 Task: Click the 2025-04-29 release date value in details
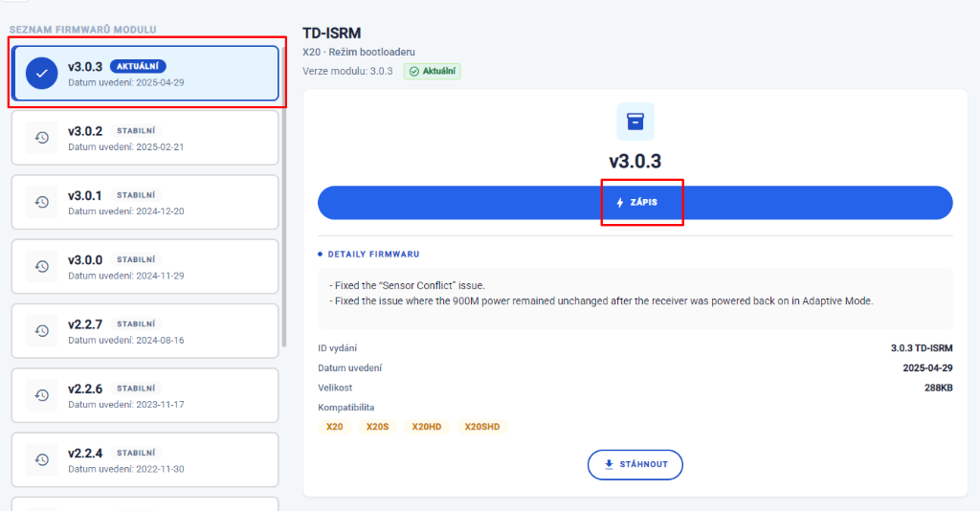tap(927, 368)
